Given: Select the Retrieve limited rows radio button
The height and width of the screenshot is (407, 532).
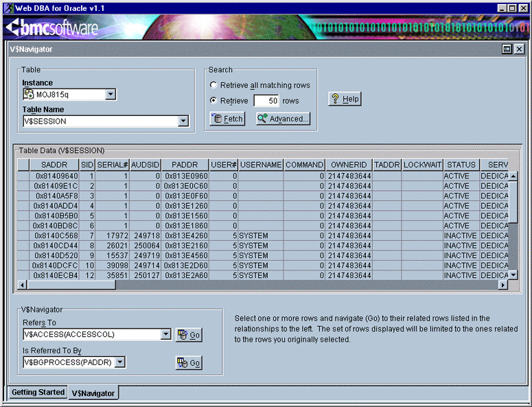Looking at the screenshot, I should (x=213, y=100).
